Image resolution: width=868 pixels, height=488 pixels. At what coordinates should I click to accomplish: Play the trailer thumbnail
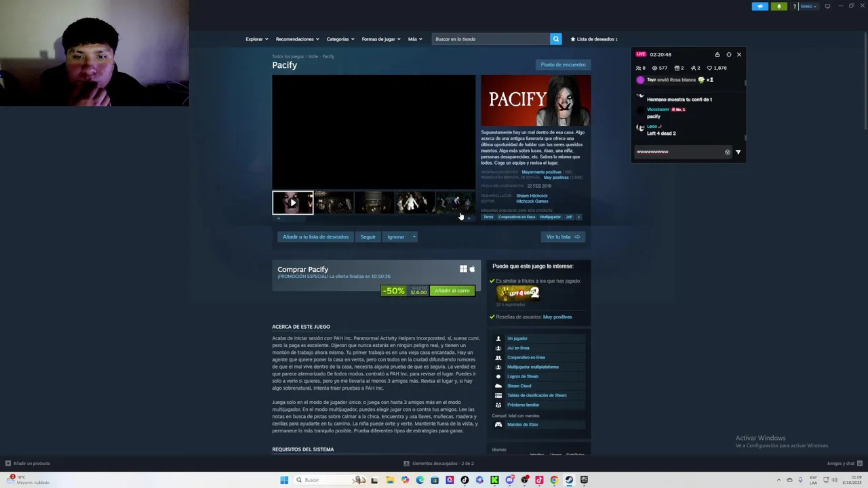coord(293,202)
